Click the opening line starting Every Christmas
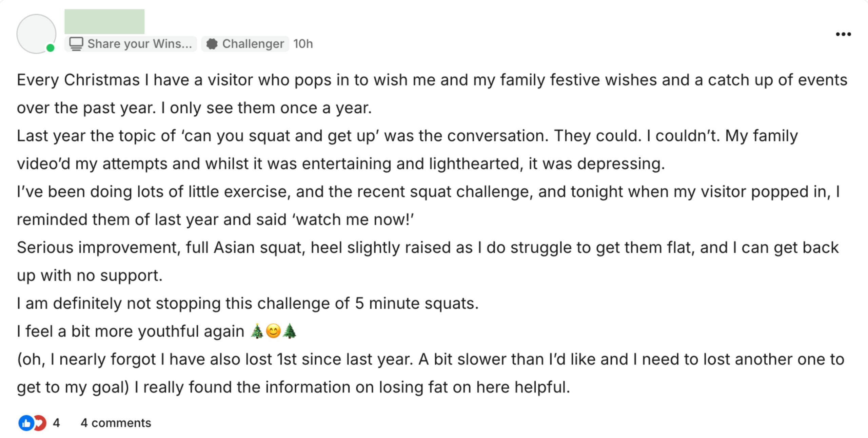This screenshot has height=438, width=868. 431,80
